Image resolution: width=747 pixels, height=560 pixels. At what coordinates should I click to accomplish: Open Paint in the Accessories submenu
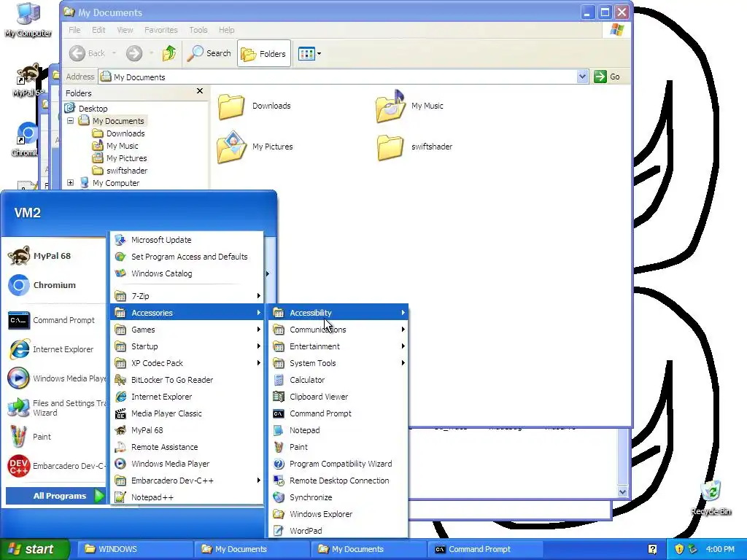[338, 447]
